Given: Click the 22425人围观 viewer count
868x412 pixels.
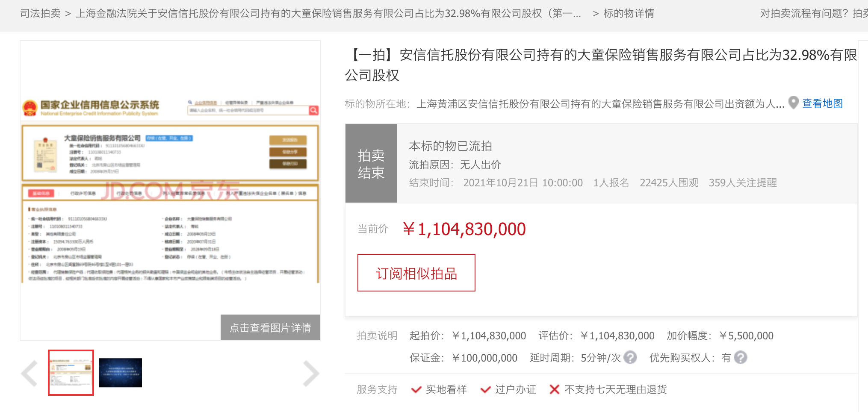Looking at the screenshot, I should 669,183.
